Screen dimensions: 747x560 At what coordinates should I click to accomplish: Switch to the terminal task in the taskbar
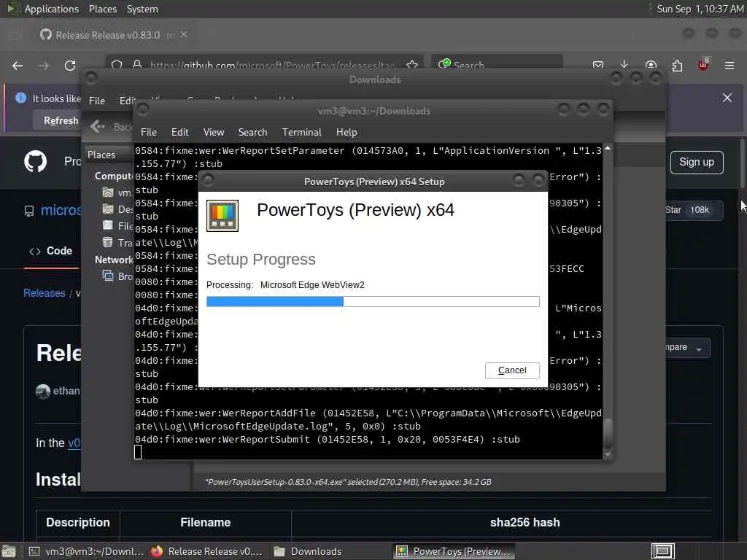pos(86,551)
